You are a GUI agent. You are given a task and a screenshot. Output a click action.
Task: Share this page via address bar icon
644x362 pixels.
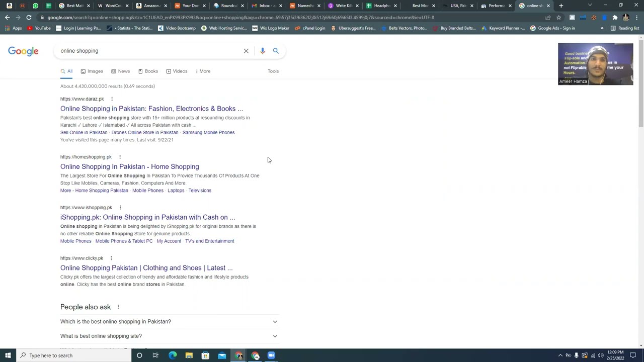(x=548, y=17)
